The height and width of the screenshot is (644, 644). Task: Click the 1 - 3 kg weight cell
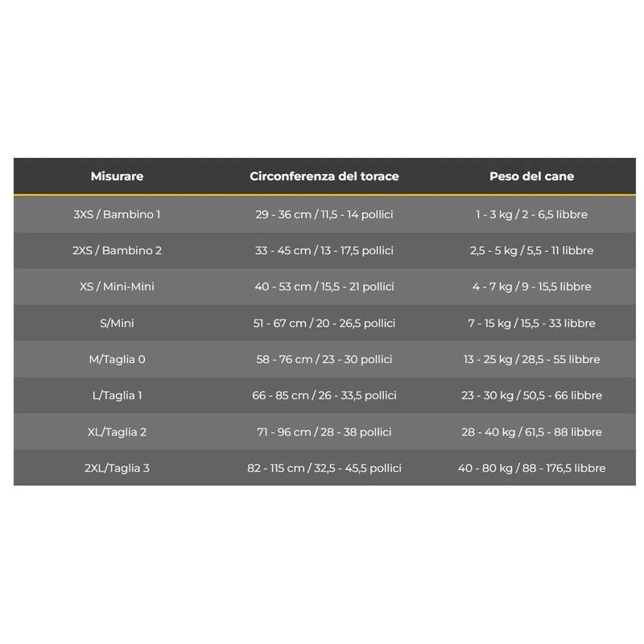coord(531,214)
